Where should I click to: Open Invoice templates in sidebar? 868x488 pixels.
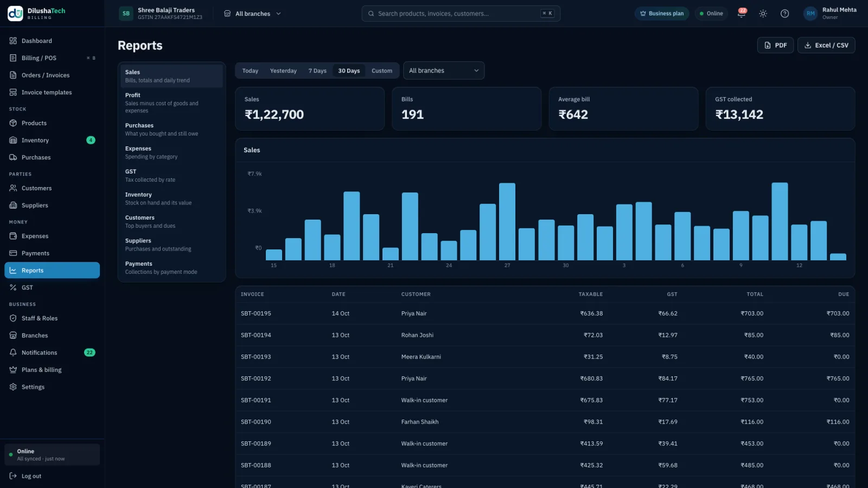(x=52, y=92)
